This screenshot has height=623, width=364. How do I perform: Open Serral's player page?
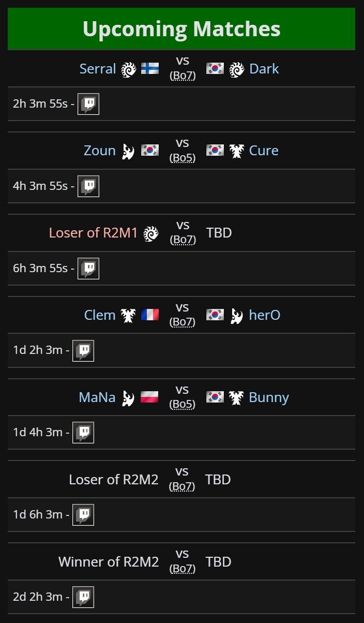pyautogui.click(x=98, y=69)
